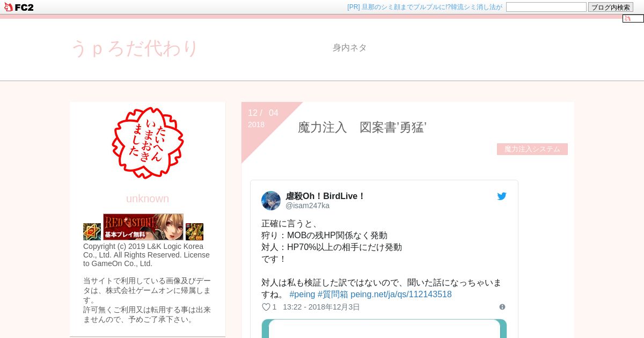Click the Copyright L&K Logic Korea text

147,255
